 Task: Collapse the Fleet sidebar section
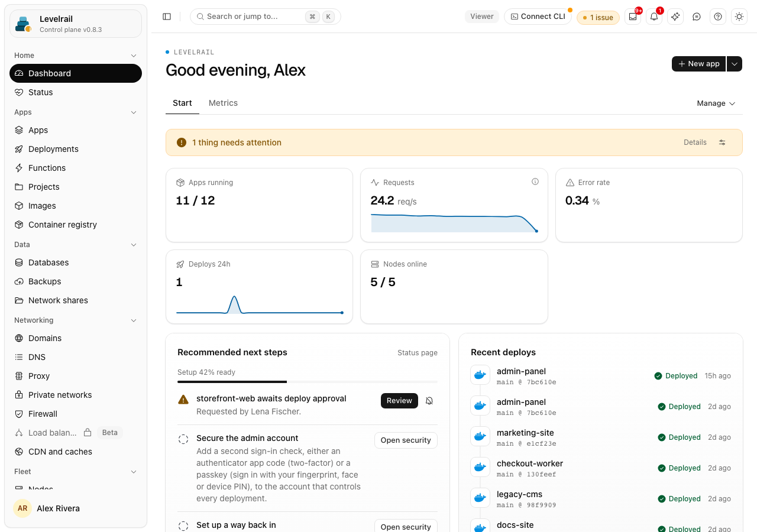click(x=134, y=472)
